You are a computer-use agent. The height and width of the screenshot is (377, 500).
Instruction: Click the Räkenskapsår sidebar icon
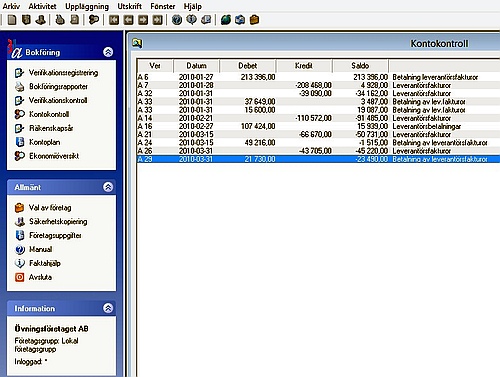[x=20, y=128]
